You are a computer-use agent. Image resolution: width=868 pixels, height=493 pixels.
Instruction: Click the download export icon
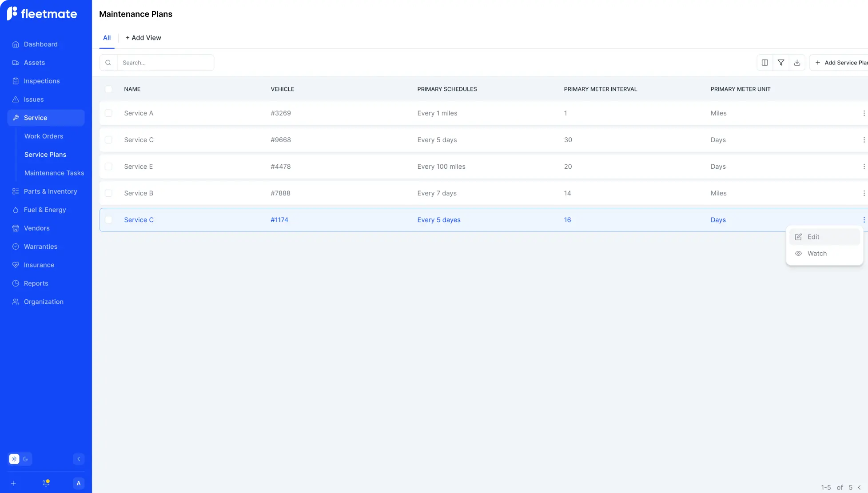point(797,63)
